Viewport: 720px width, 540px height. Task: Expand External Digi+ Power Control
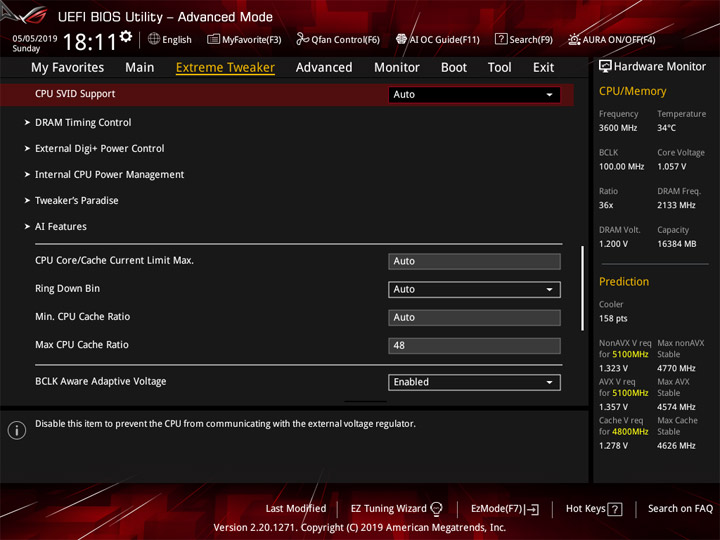pyautogui.click(x=99, y=149)
